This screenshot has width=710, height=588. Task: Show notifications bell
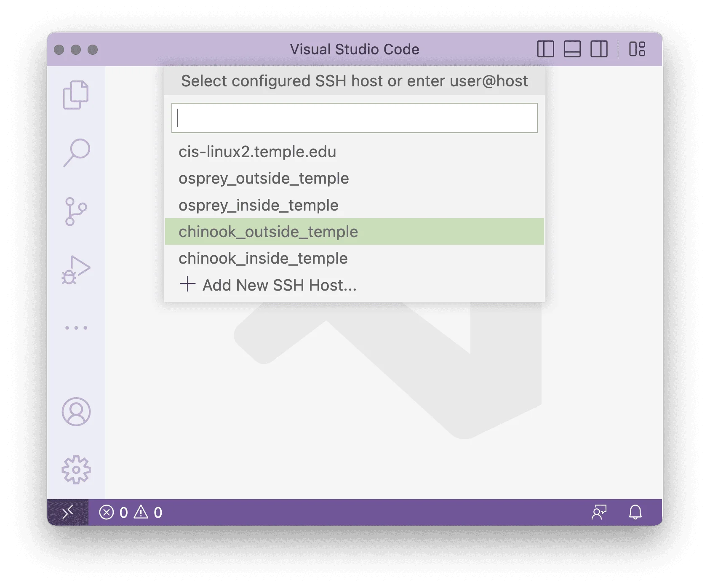635,513
